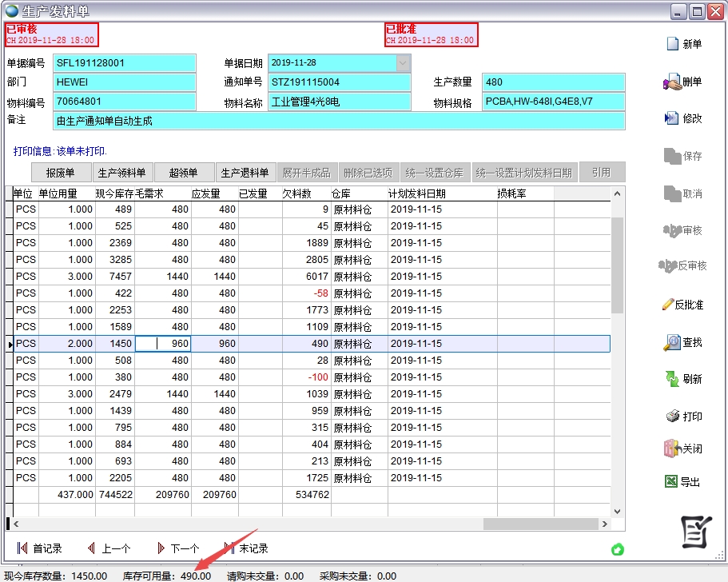Click the 备注 remarks input field
Screen dimensions: 728x582
339,121
